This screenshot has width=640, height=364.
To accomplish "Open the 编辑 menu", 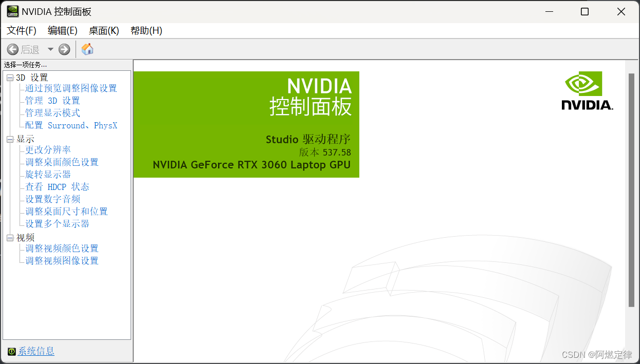I will click(x=62, y=30).
